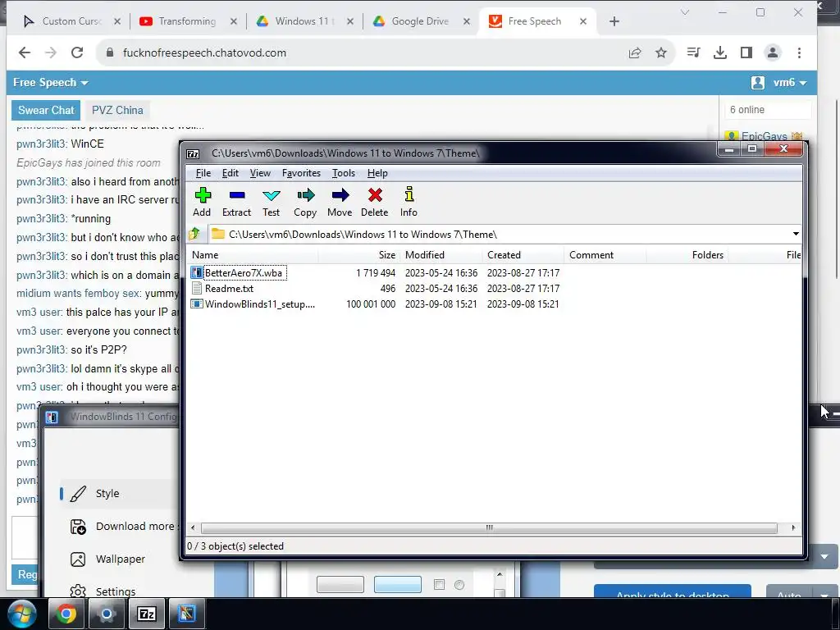Click the Move toolbar icon
The height and width of the screenshot is (630, 840).
tap(340, 202)
